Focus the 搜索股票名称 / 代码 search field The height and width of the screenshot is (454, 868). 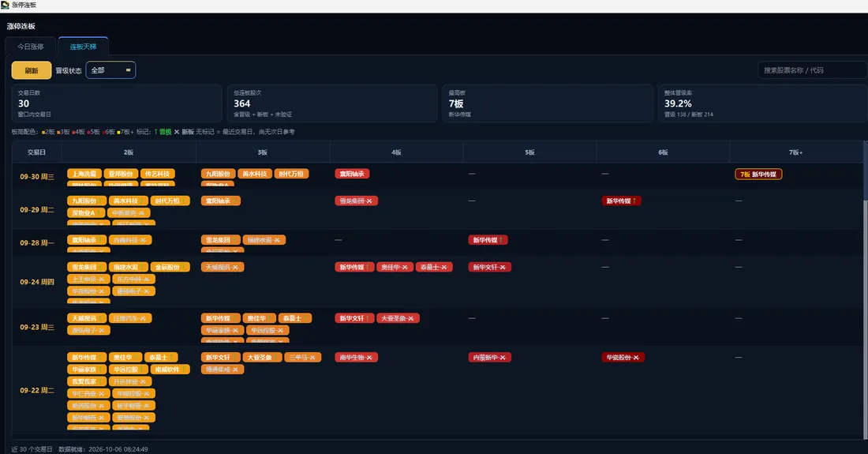(812, 70)
